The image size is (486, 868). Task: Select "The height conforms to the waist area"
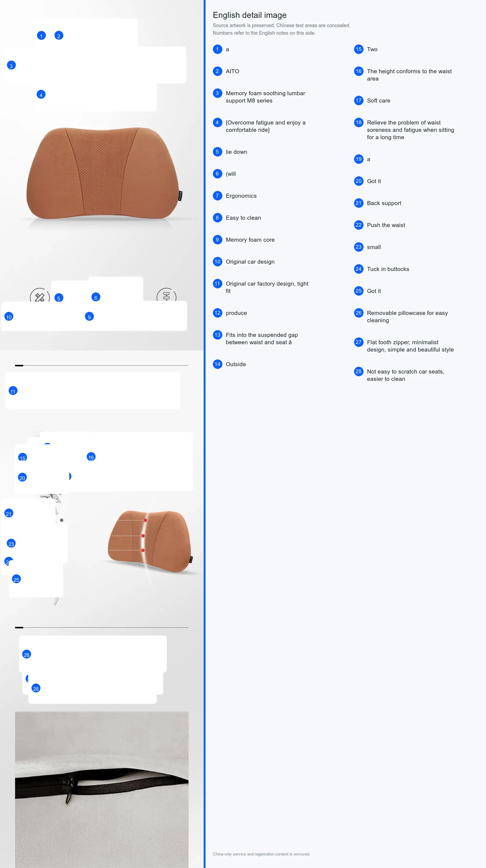[409, 75]
